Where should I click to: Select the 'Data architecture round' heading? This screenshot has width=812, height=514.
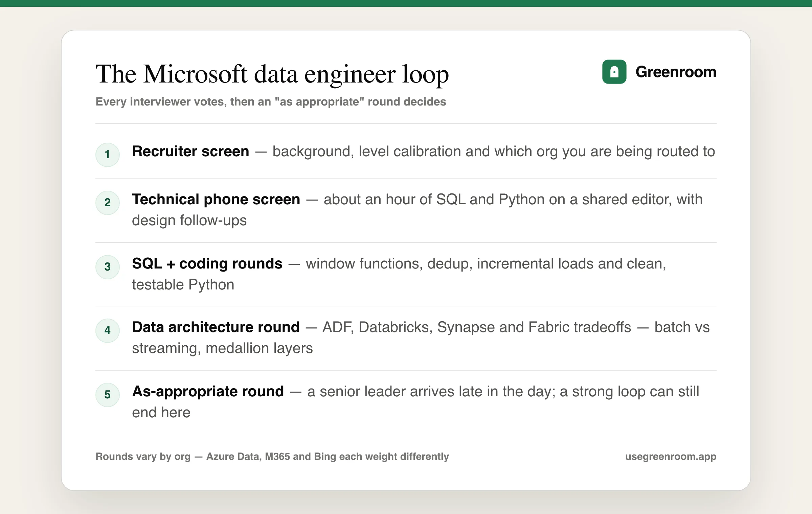[x=216, y=327]
